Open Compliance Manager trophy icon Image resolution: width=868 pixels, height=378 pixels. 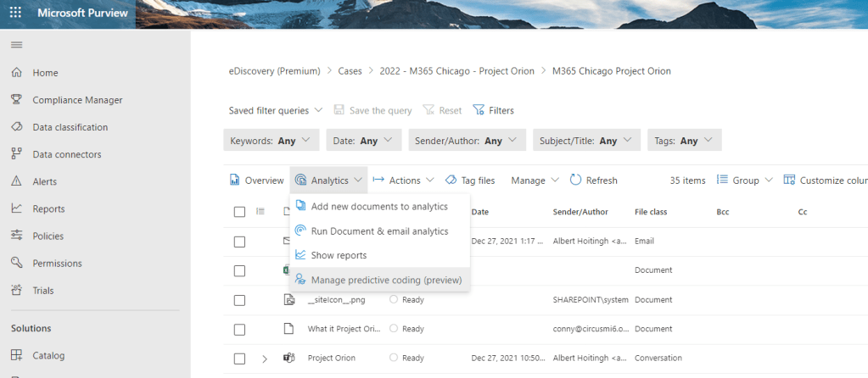[16, 100]
